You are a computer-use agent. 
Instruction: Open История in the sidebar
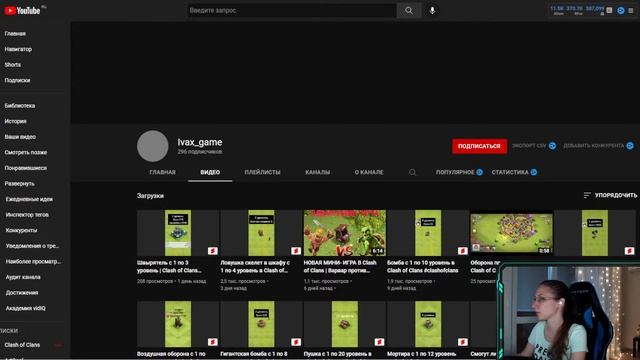(16, 121)
